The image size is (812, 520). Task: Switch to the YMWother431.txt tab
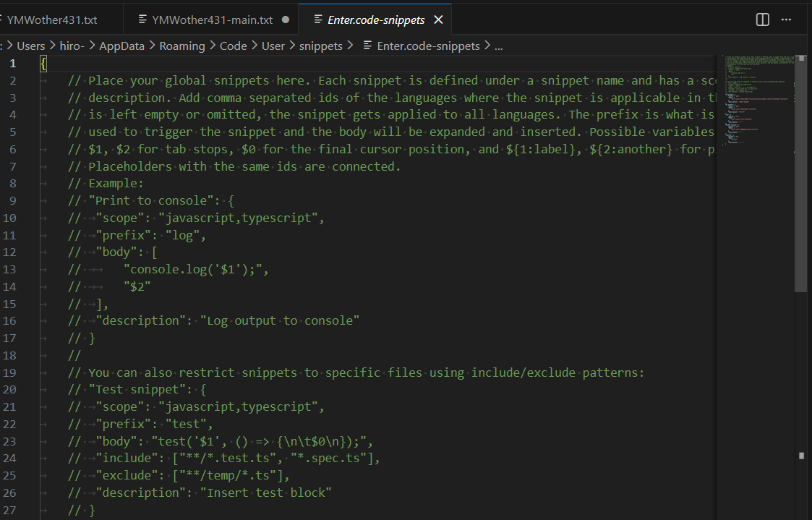point(51,20)
